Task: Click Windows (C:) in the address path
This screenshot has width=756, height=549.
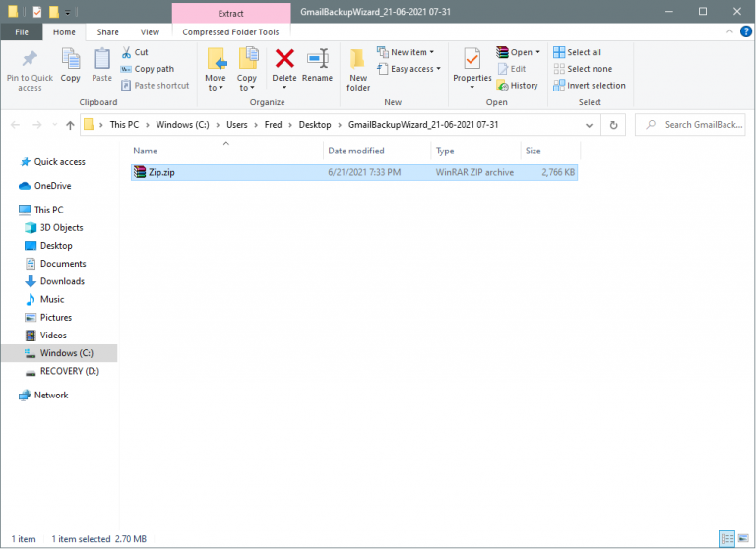Action: [x=183, y=125]
